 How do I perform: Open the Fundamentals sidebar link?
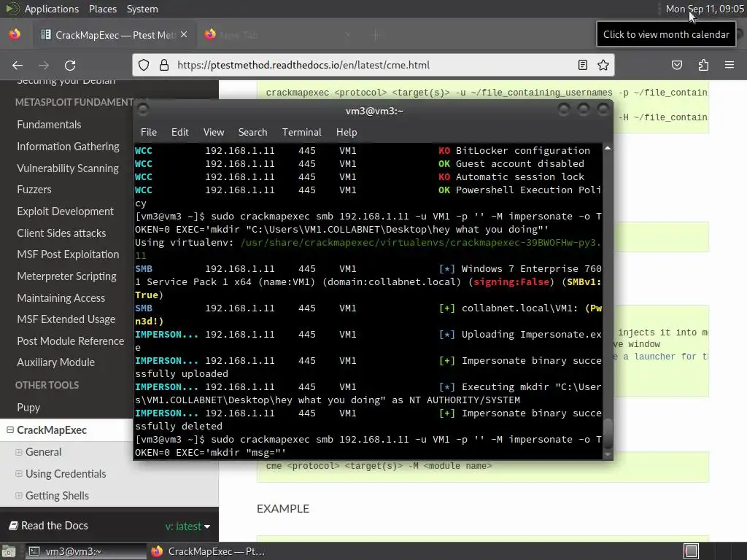point(49,125)
